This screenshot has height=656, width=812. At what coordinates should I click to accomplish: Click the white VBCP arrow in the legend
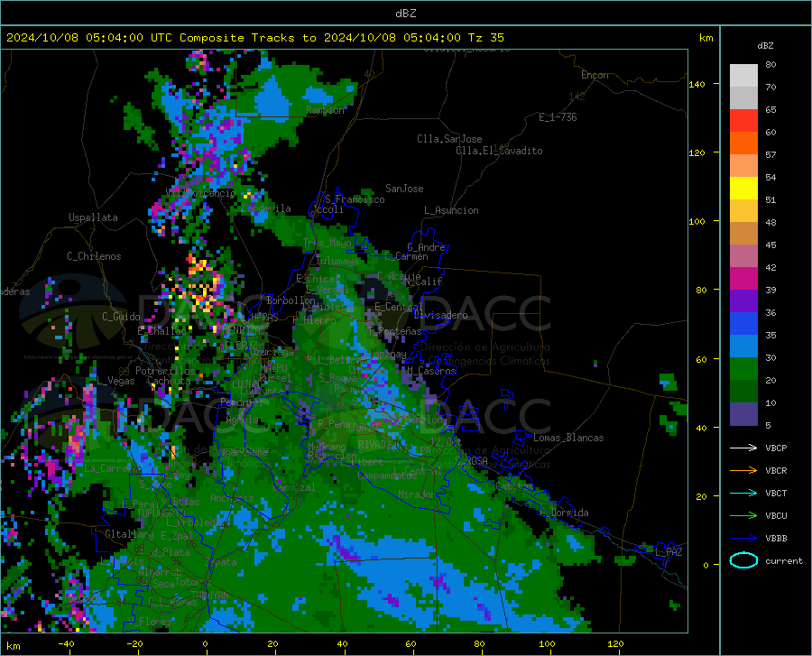point(743,448)
